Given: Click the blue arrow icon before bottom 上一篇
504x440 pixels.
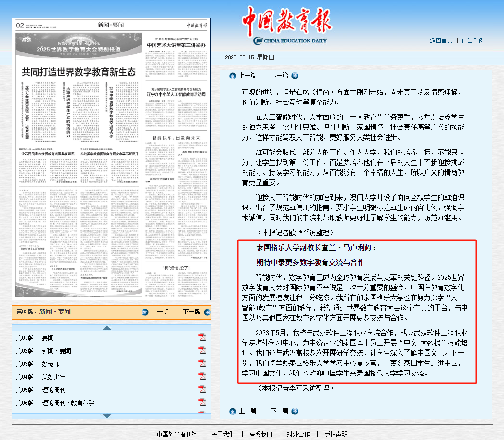Looking at the screenshot, I should [x=233, y=412].
